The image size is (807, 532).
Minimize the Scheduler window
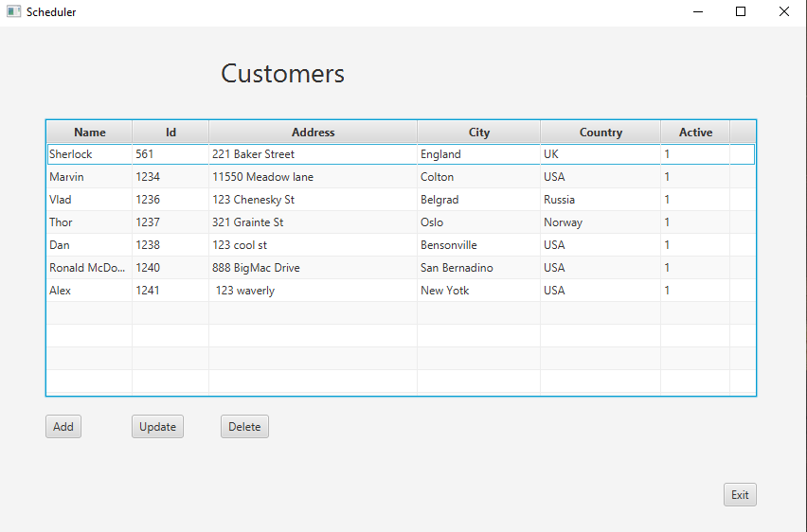[x=698, y=11]
